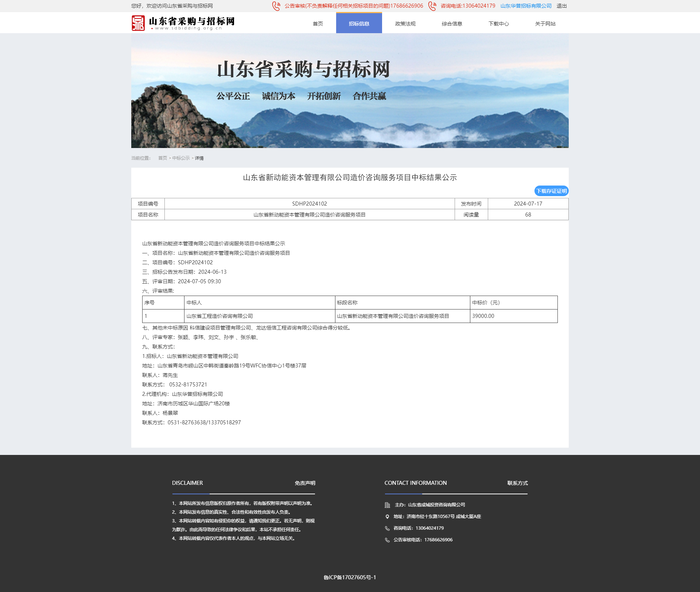Viewport: 700px width, 592px height.
Task: Open the 政策法规 navigation menu
Action: tap(405, 23)
